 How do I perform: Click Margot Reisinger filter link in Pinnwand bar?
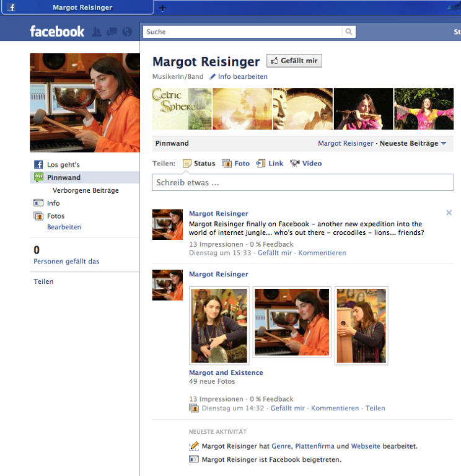tap(345, 143)
